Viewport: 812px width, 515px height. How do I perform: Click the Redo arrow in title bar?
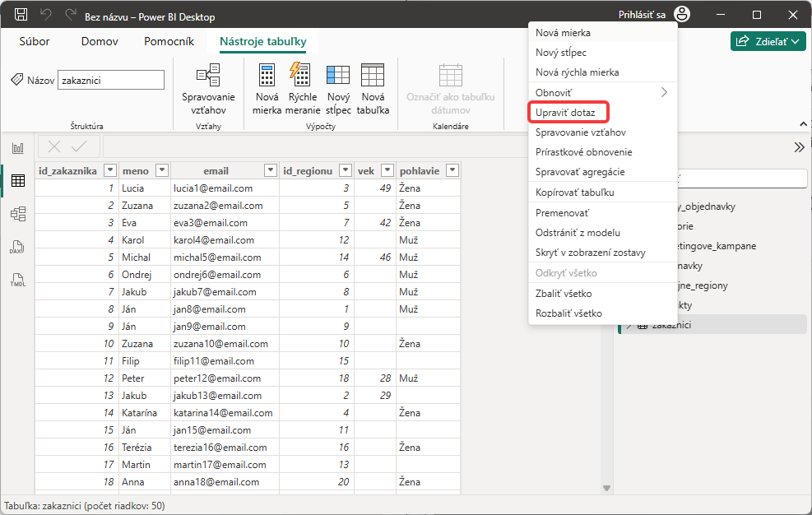(x=71, y=15)
